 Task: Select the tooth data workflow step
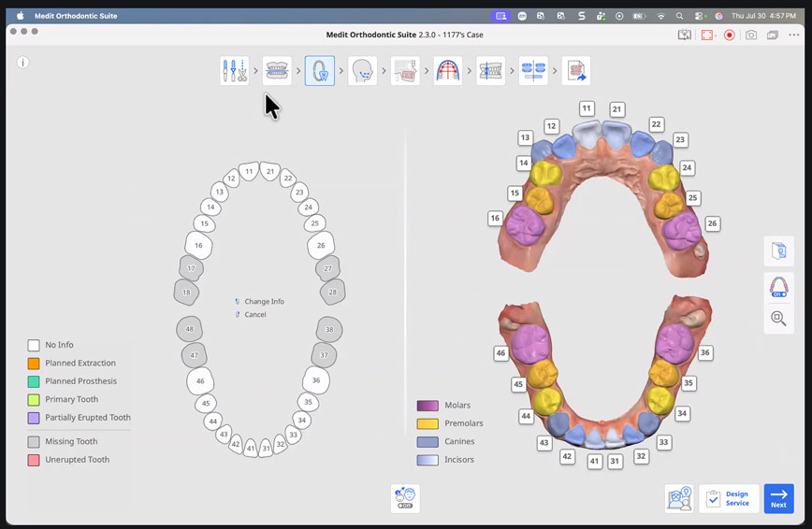pos(320,70)
